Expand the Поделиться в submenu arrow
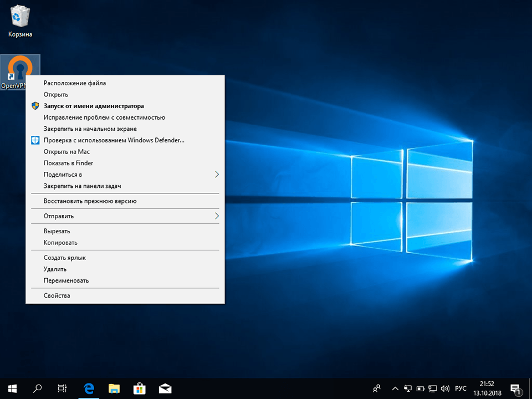 (217, 175)
